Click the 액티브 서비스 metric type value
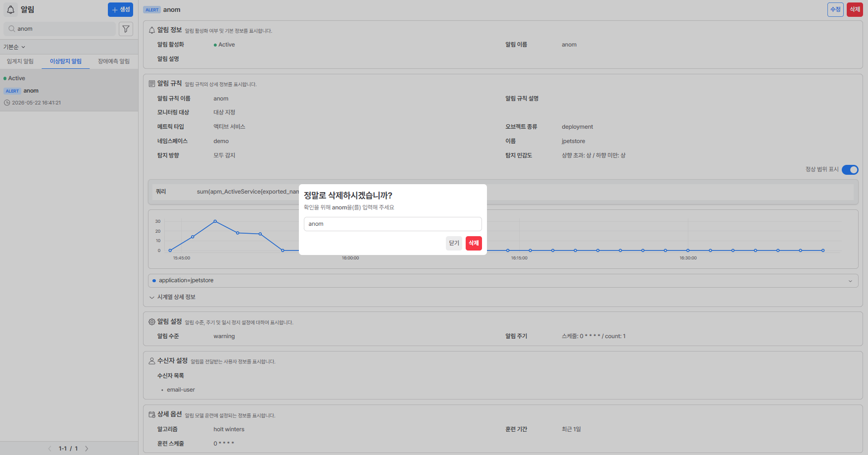 pos(229,127)
